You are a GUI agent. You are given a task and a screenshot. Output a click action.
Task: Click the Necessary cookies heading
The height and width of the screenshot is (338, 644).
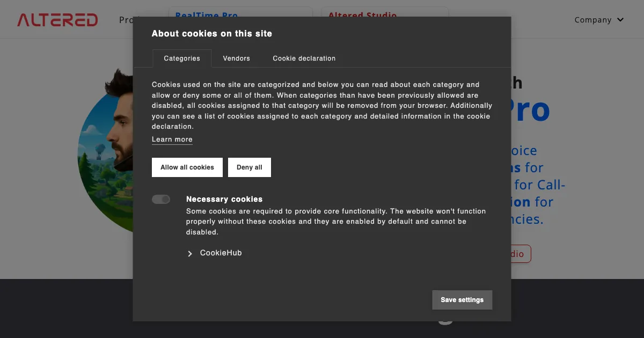click(x=224, y=199)
